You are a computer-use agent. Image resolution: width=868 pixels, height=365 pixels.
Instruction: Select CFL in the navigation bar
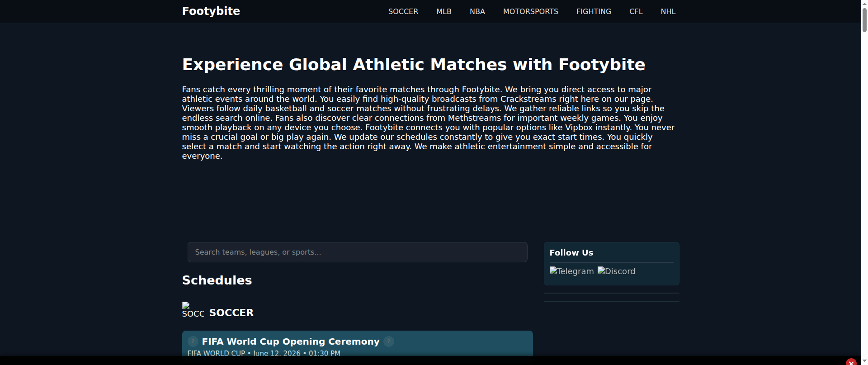tap(636, 12)
